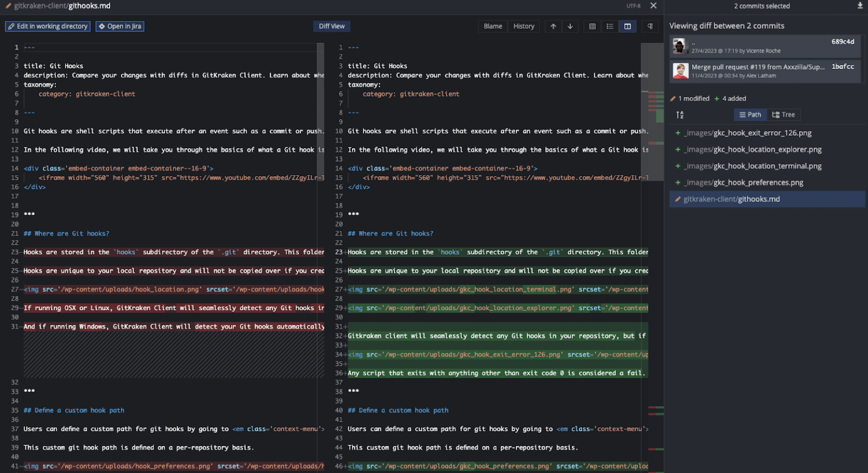Open the file History view

pos(524,27)
